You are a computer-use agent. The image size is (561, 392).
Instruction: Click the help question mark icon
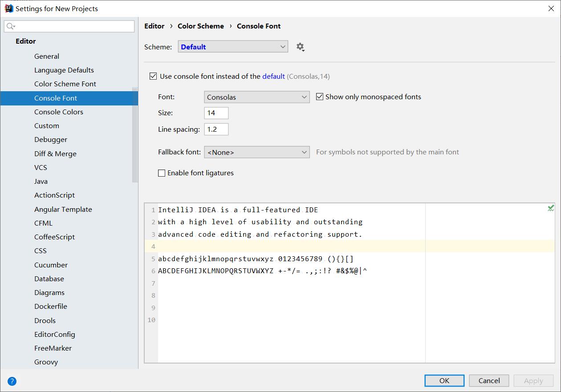12,381
